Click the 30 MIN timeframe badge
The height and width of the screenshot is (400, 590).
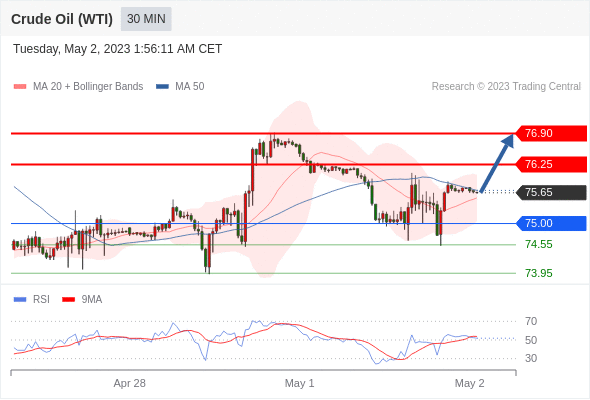(x=146, y=19)
